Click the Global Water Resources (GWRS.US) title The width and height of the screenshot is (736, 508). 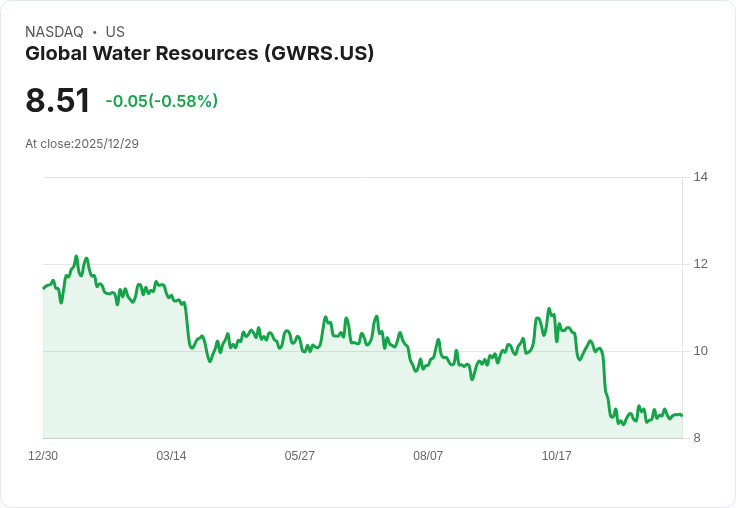(x=199, y=54)
